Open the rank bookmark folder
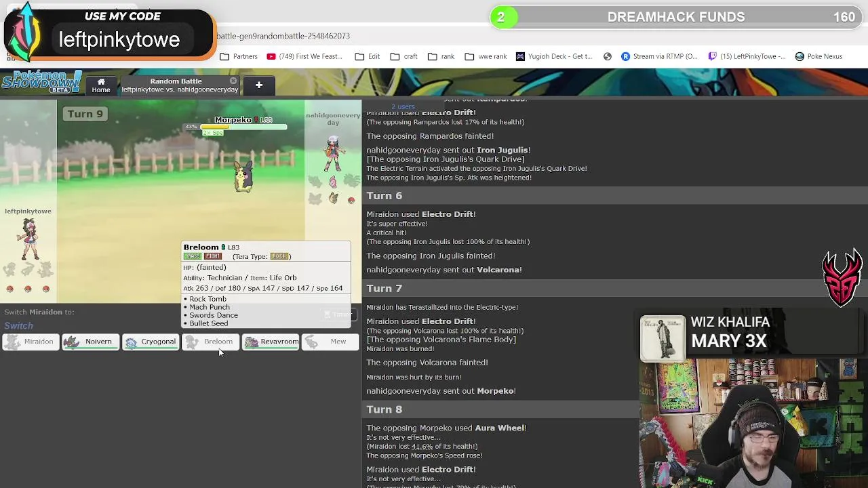 click(441, 56)
